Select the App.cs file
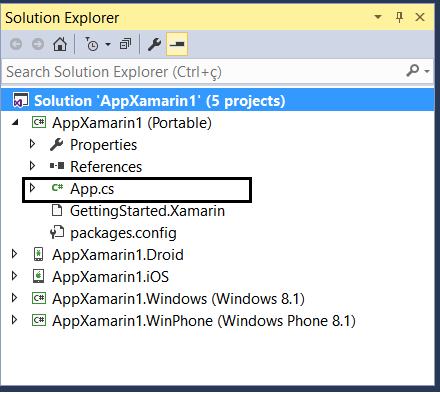440x394 pixels. [92, 189]
